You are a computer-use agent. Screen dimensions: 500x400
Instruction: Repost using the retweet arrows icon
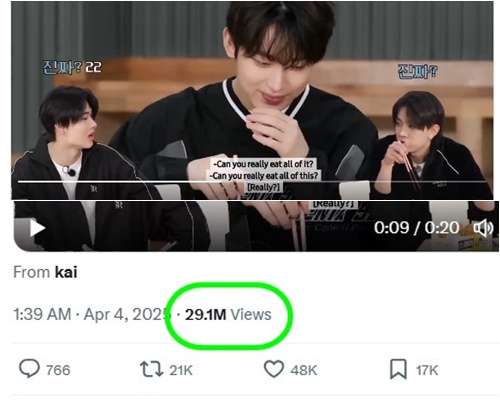point(151,369)
